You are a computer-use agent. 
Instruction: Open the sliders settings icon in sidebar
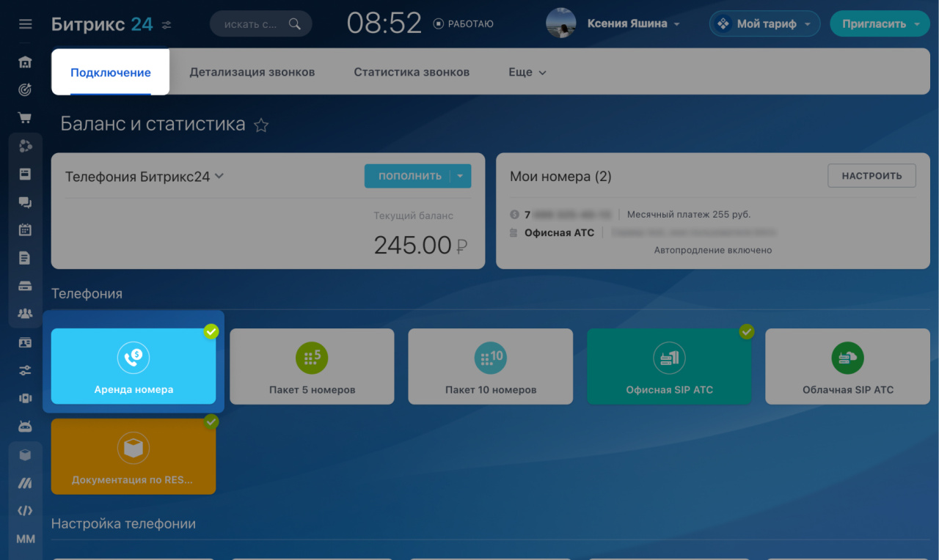pos(26,371)
